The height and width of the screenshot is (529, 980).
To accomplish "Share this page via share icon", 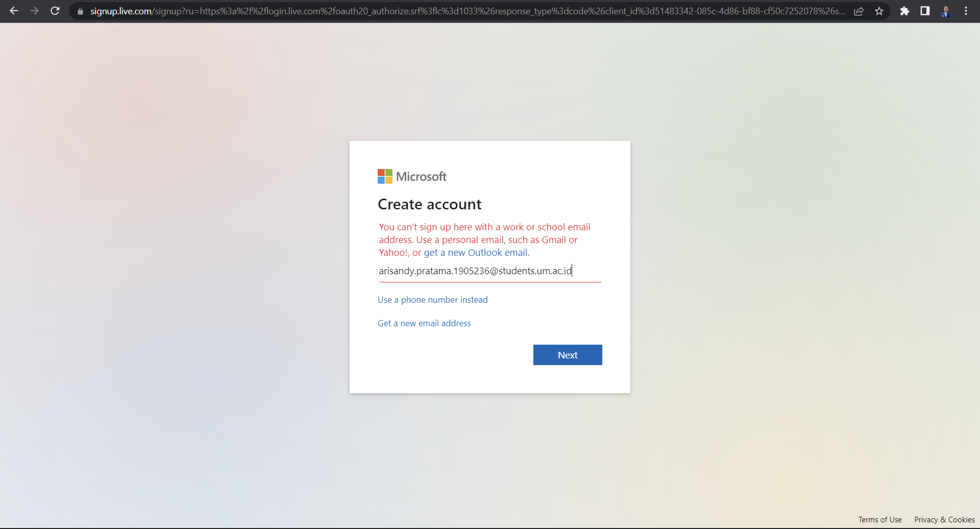I will click(859, 11).
